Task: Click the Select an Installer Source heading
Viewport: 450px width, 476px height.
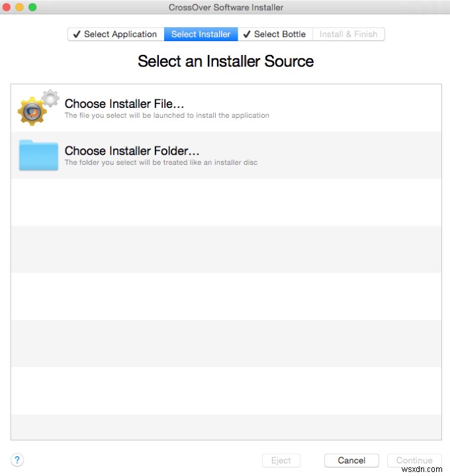Action: (226, 62)
